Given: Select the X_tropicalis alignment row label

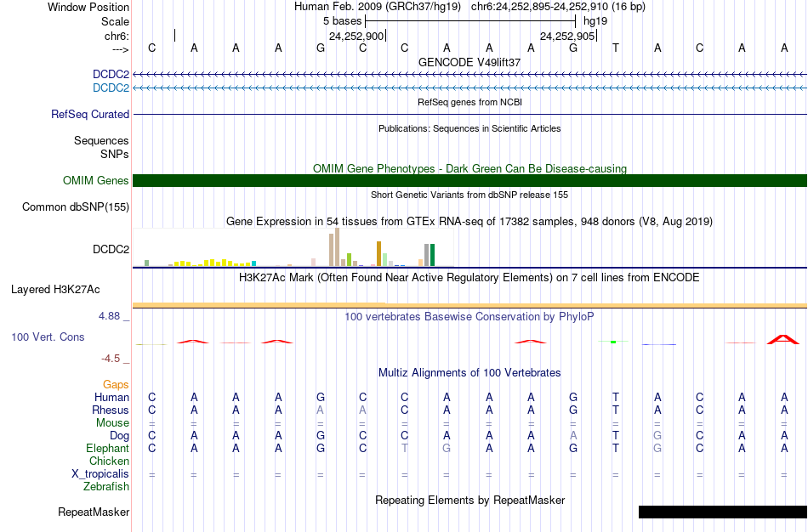Looking at the screenshot, I should (100, 474).
